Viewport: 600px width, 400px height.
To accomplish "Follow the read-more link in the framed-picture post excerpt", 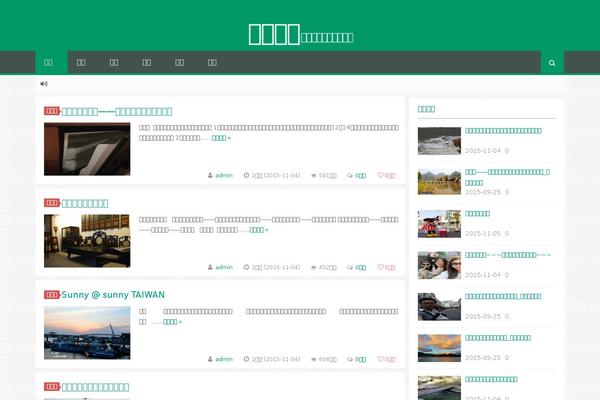I will (x=221, y=138).
